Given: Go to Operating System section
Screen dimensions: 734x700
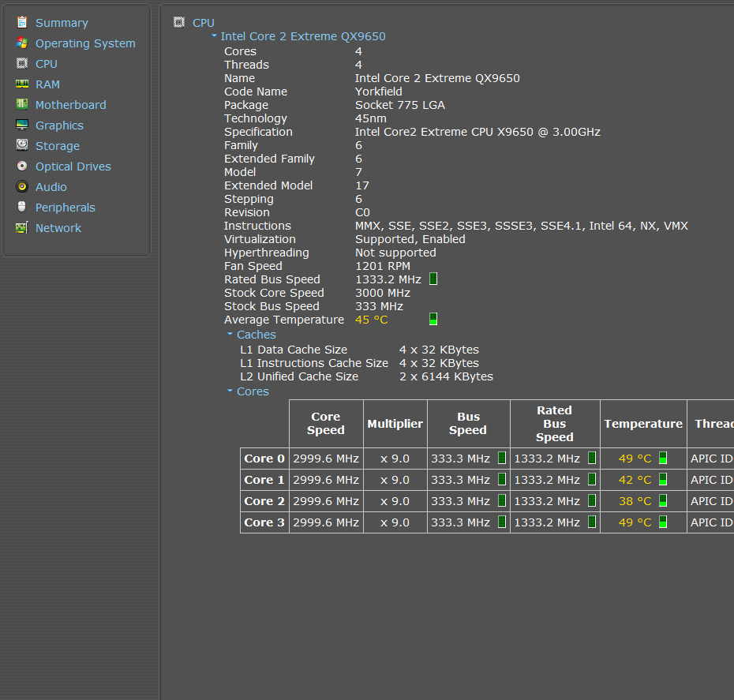Looking at the screenshot, I should pyautogui.click(x=85, y=43).
